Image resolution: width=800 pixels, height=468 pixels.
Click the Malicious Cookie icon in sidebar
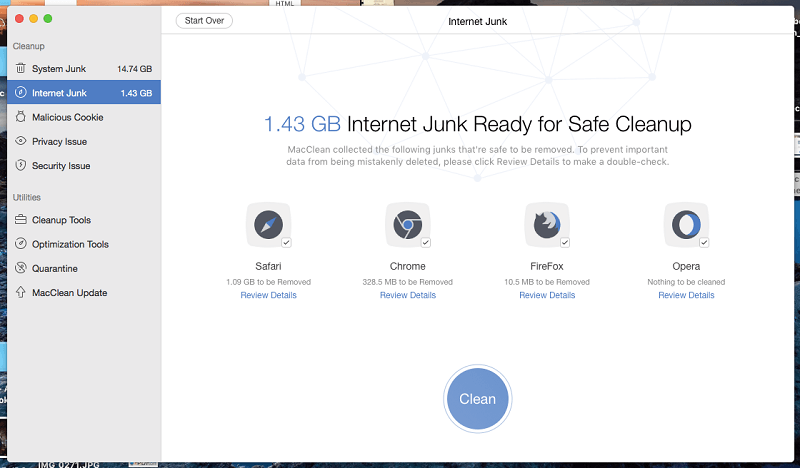(x=20, y=117)
